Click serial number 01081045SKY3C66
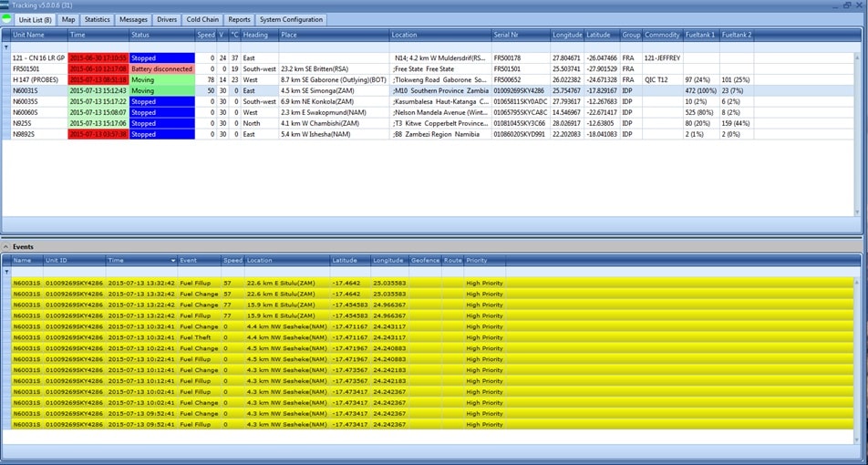The image size is (868, 465). click(520, 123)
